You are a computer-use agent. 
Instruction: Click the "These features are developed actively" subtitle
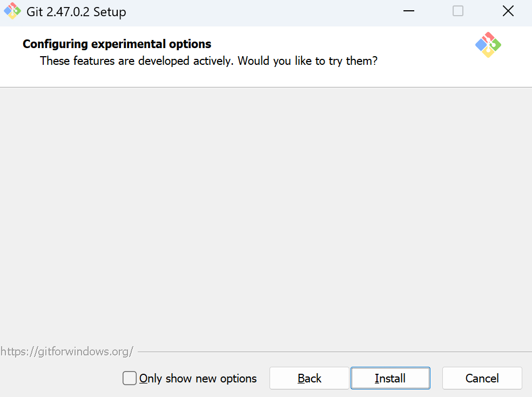[137, 61]
